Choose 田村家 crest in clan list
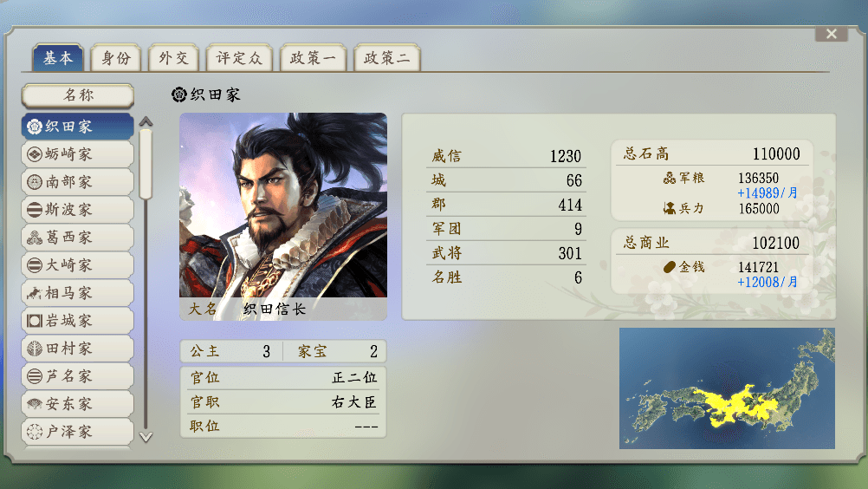This screenshot has height=489, width=868. click(x=35, y=349)
